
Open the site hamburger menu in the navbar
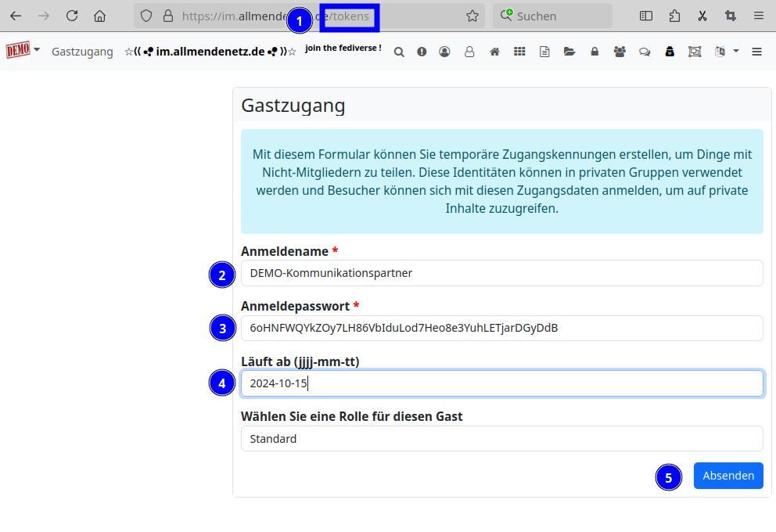(x=756, y=52)
